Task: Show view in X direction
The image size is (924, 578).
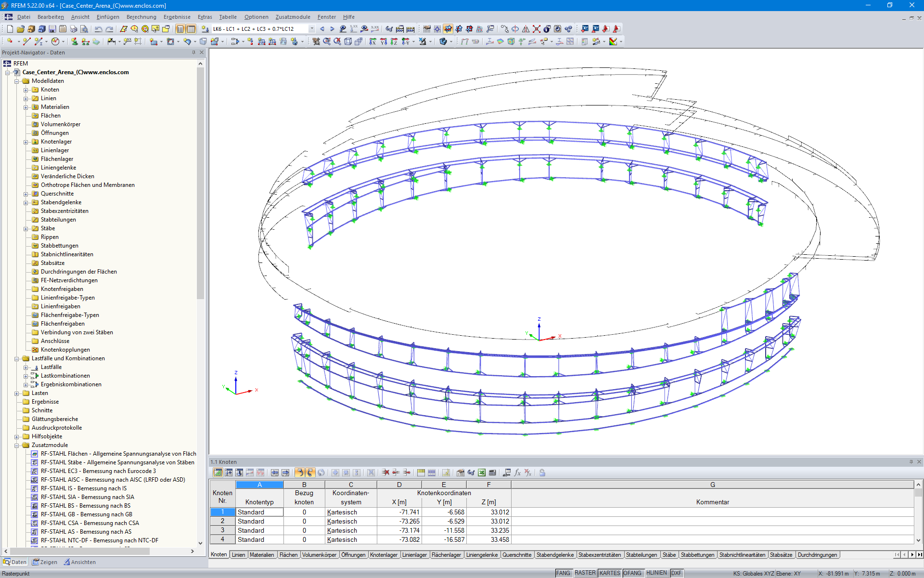Action: click(x=373, y=41)
